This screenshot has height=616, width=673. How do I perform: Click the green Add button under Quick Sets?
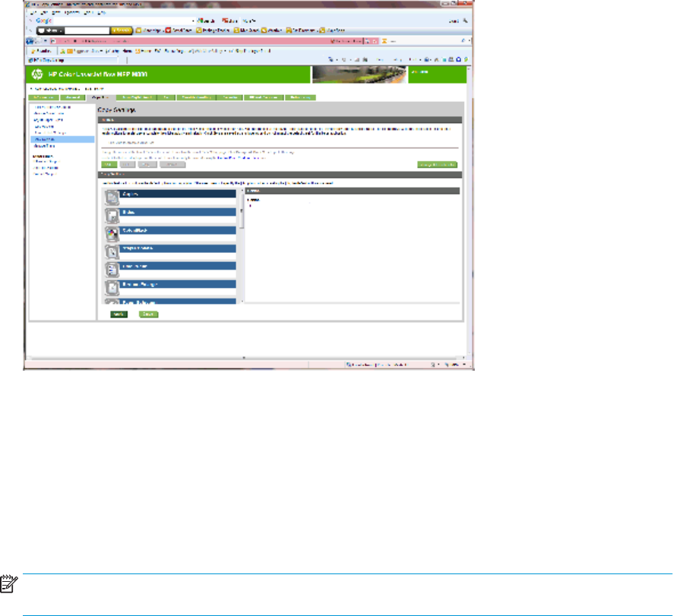coord(109,164)
